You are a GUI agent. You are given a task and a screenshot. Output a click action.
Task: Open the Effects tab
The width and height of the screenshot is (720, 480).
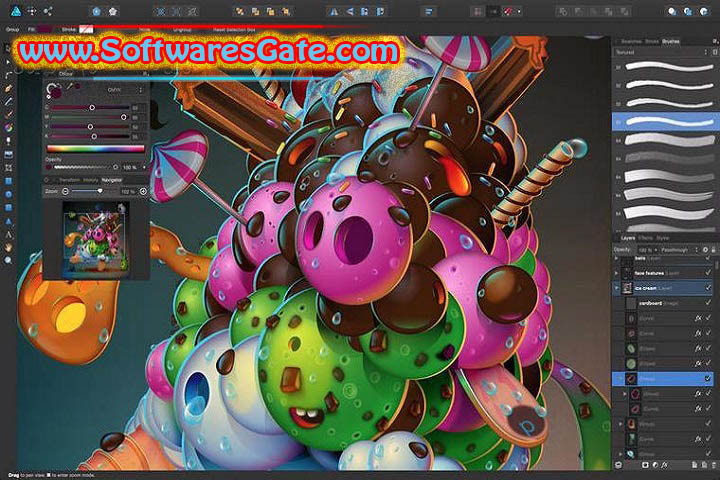[x=645, y=238]
